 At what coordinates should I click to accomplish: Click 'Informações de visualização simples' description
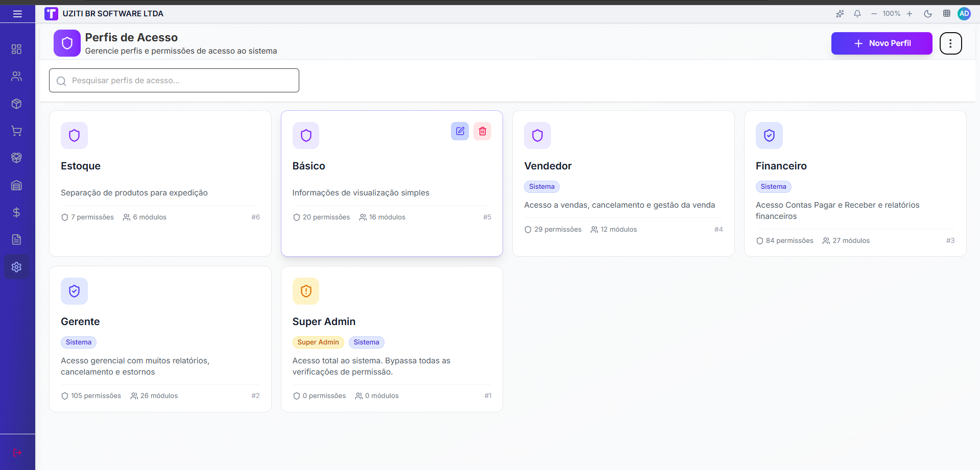coord(361,193)
